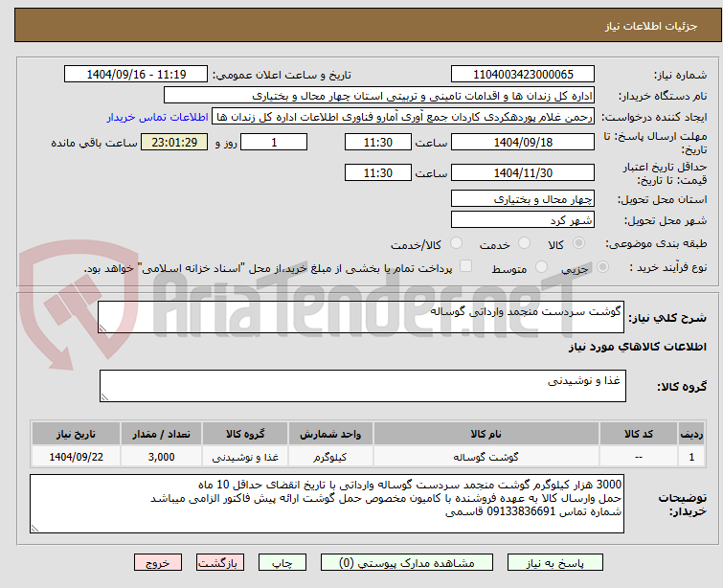Click the شرح کلی نیاز text area
Viewport: 723px width, 588px height.
pyautogui.click(x=361, y=317)
